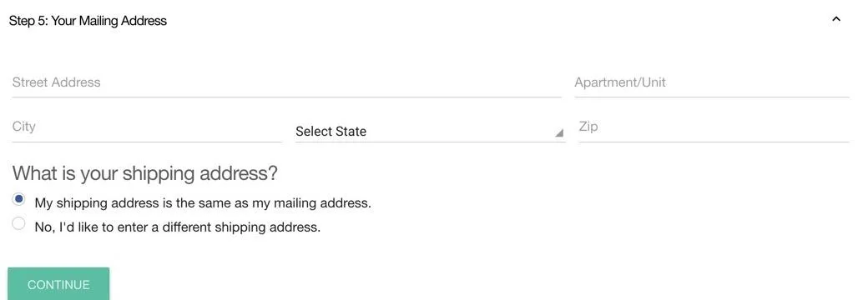868x300 pixels.
Task: Click the 'Apartment/Unit' placeholder text
Action: click(620, 82)
